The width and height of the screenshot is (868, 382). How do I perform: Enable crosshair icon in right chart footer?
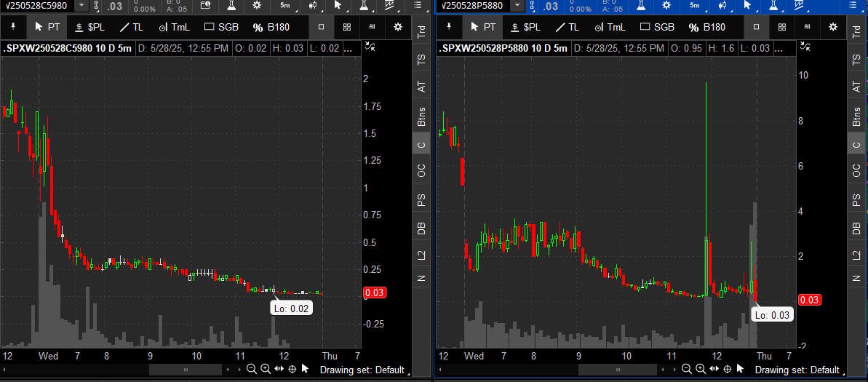728,370
